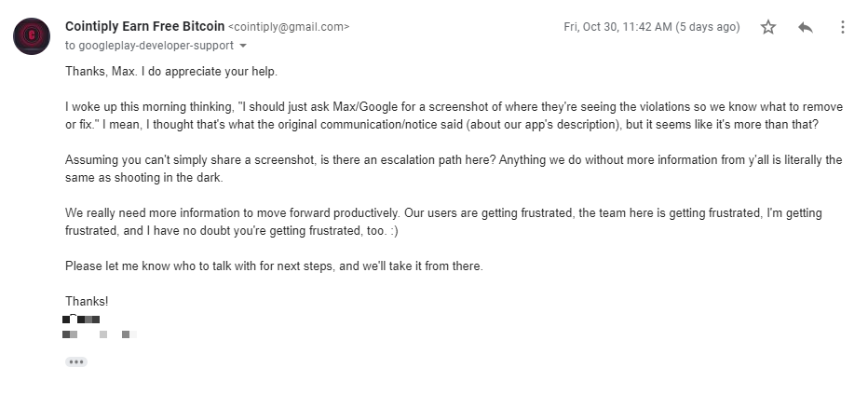Click the "shooting in the dark" line
This screenshot has width=868, height=395.
(144, 178)
